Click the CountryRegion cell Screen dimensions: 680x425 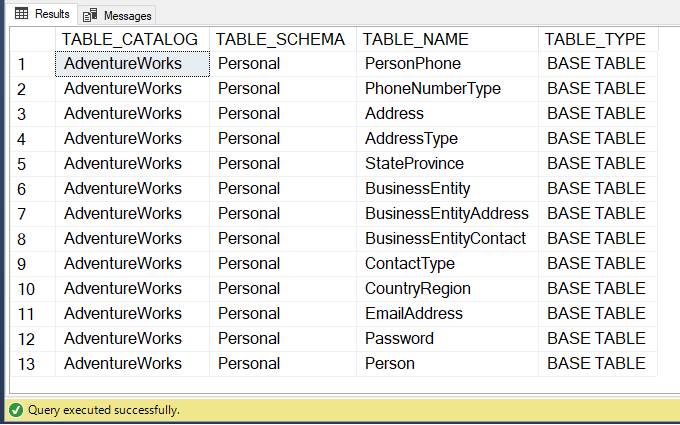[448, 289]
